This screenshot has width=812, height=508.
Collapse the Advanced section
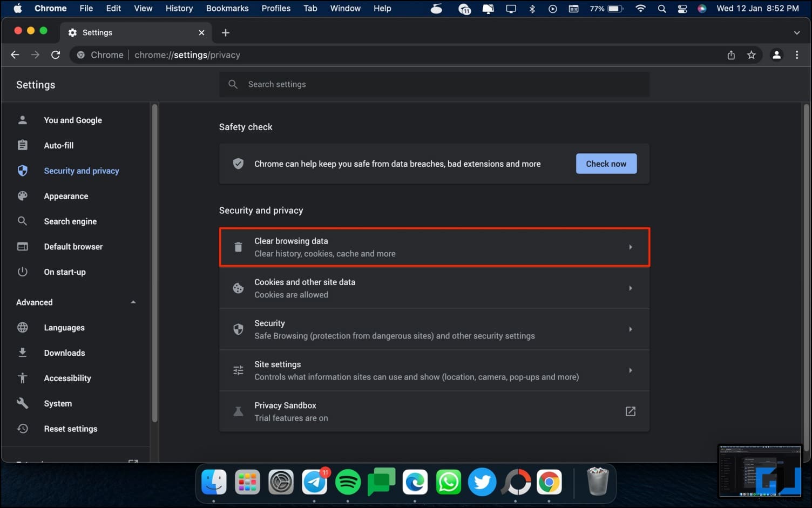pyautogui.click(x=133, y=302)
